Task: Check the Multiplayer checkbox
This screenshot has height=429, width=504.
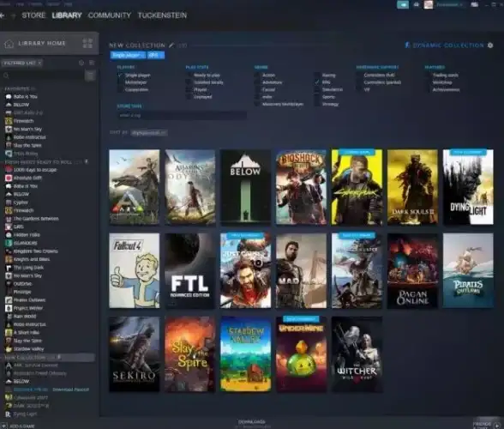Action: pyautogui.click(x=120, y=82)
